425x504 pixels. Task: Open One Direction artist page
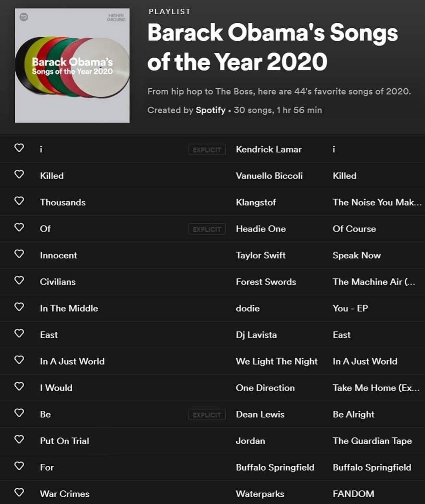(x=265, y=388)
